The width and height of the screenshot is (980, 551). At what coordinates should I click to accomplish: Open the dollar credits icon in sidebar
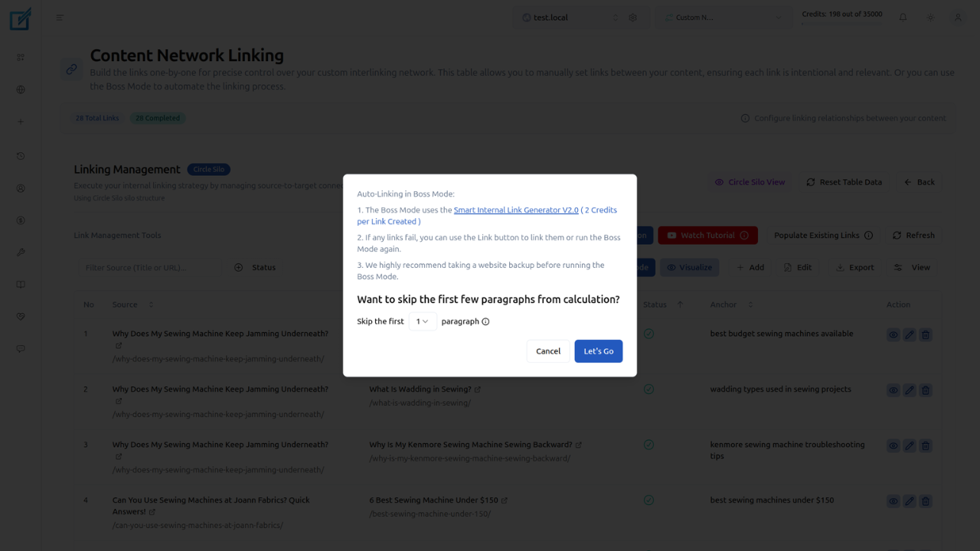pyautogui.click(x=20, y=220)
